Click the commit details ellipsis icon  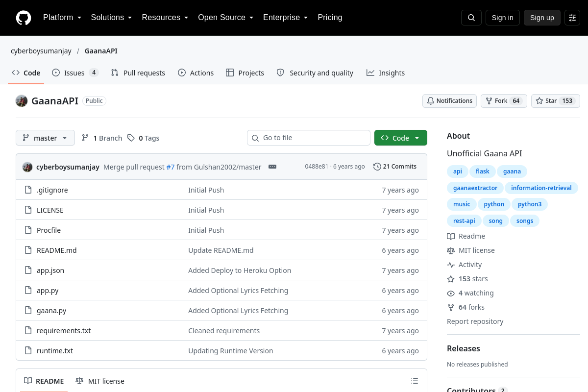pos(272,167)
